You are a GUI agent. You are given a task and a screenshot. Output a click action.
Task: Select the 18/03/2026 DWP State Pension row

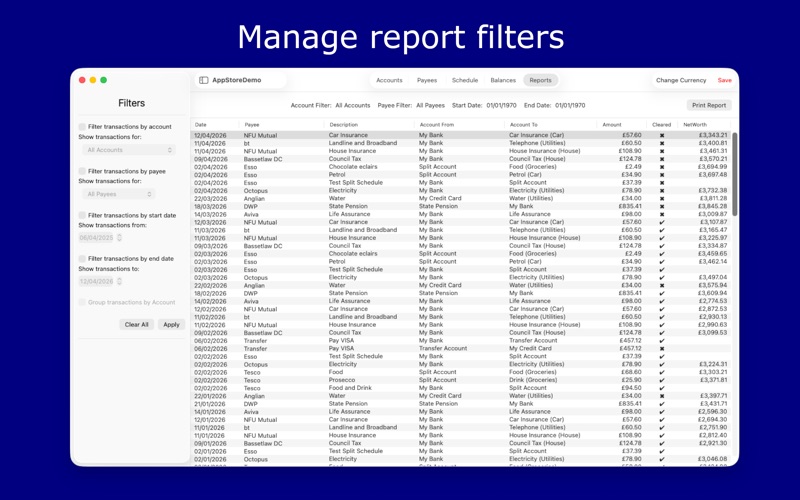tap(461, 207)
